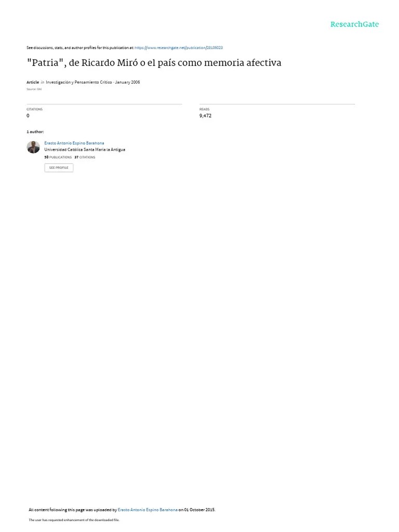Image resolution: width=399 pixels, height=532 pixels.
Task: Click the 37 CITATIONS author stat
Action: (x=85, y=157)
